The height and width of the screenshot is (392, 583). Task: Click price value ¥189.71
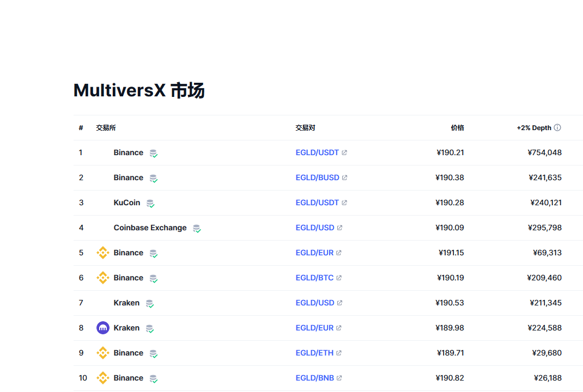point(450,353)
